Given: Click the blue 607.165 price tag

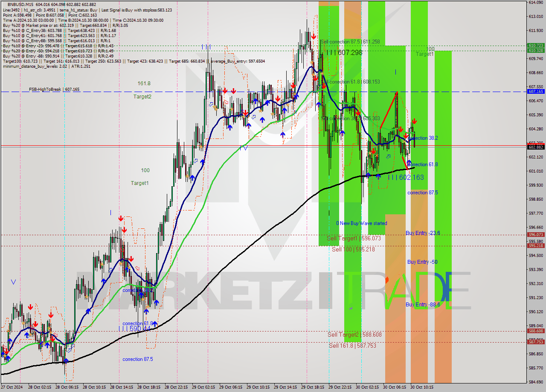Looking at the screenshot, I should click(x=536, y=91).
